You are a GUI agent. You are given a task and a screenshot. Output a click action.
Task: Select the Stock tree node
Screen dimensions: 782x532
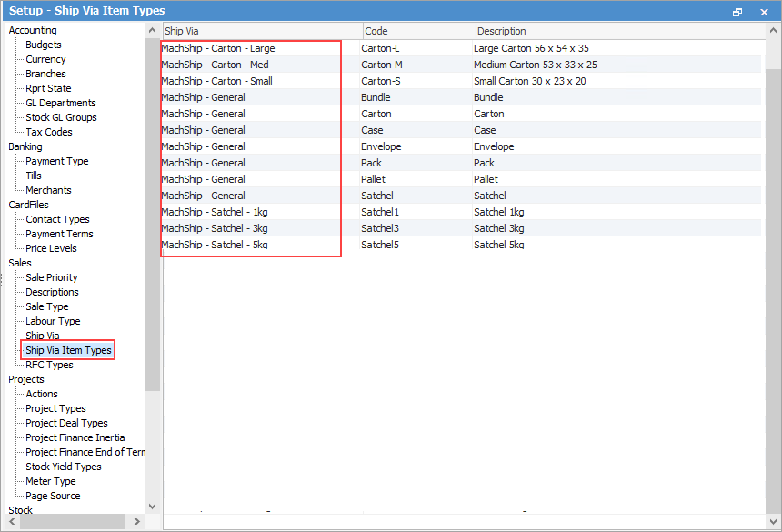click(x=20, y=510)
